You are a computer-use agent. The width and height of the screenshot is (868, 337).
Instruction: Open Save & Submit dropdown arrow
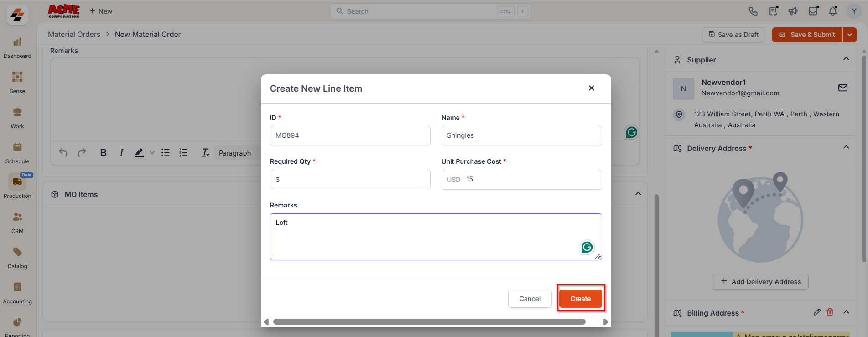(x=850, y=35)
